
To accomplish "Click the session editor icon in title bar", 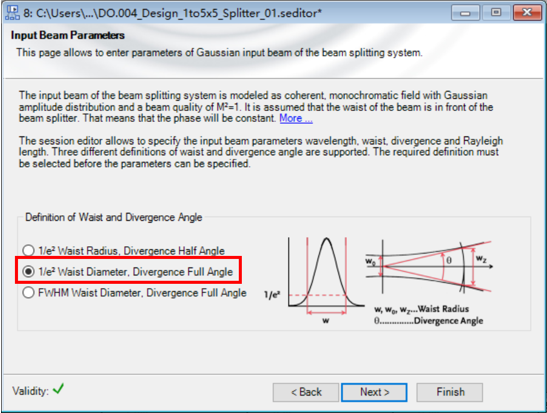I will [x=13, y=13].
